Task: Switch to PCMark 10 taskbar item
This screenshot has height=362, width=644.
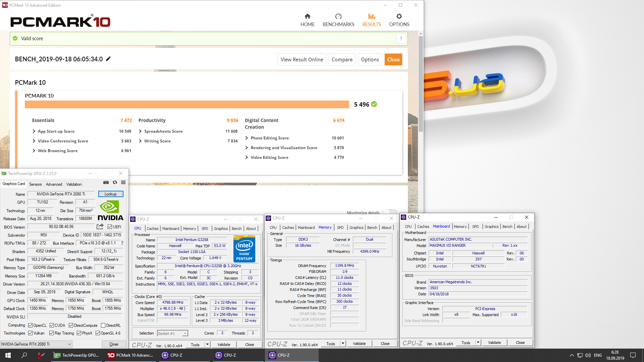Action: coord(130,355)
